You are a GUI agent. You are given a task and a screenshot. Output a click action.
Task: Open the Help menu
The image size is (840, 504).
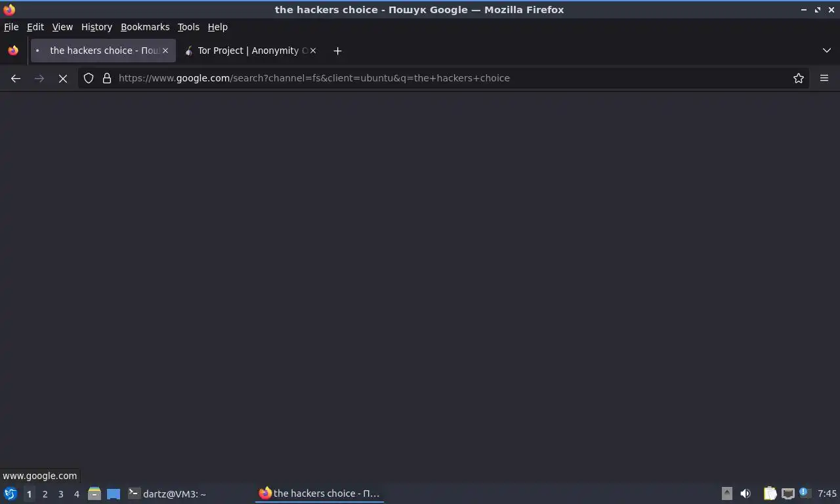tap(218, 27)
